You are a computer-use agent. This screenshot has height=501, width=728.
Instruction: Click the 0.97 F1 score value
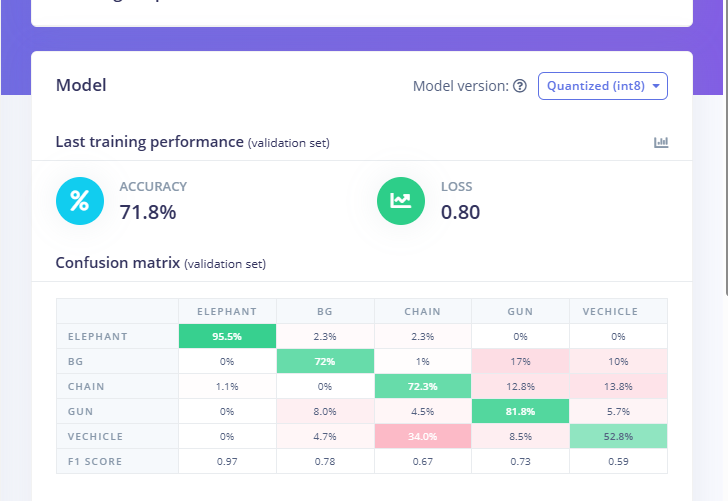(x=227, y=461)
